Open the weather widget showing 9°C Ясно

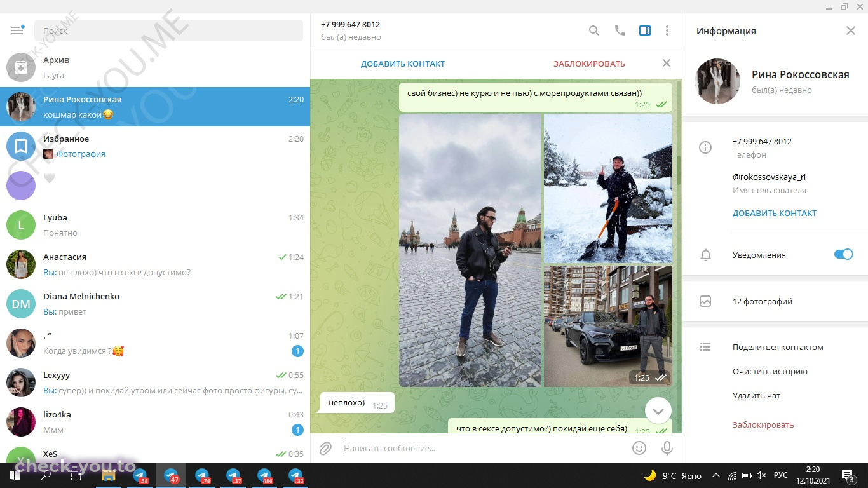point(673,475)
